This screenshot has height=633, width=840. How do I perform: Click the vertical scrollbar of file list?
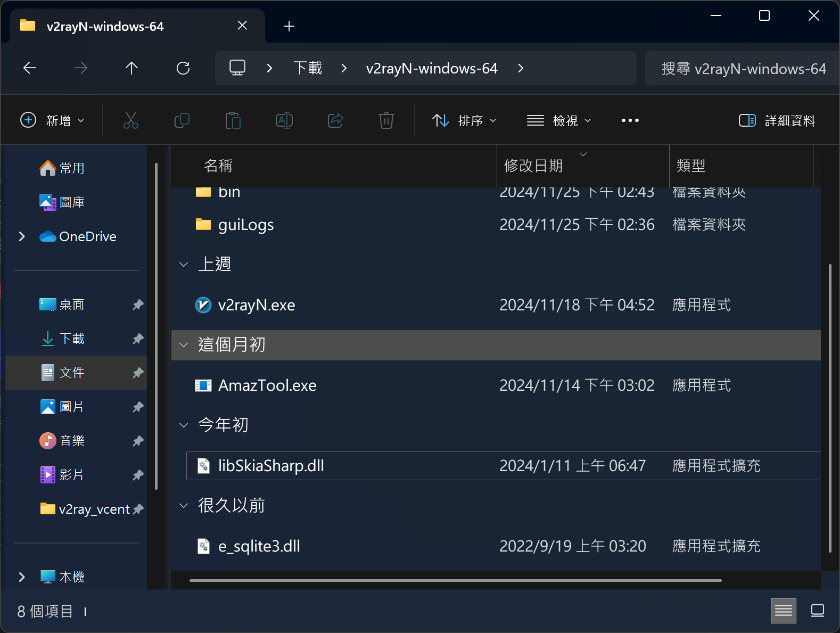pyautogui.click(x=830, y=408)
